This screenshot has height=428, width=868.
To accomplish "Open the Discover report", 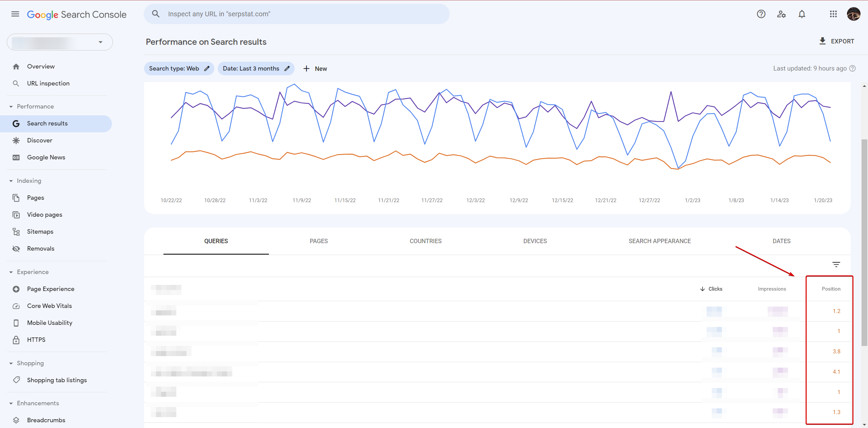I will coord(40,140).
